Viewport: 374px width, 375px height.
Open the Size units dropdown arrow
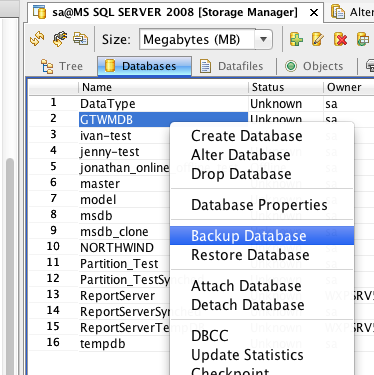click(263, 39)
